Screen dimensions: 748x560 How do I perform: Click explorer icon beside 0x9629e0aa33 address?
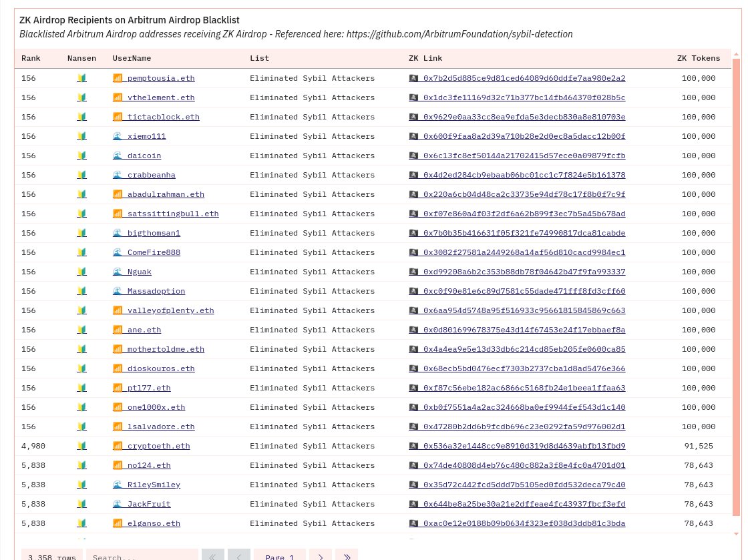pos(413,117)
